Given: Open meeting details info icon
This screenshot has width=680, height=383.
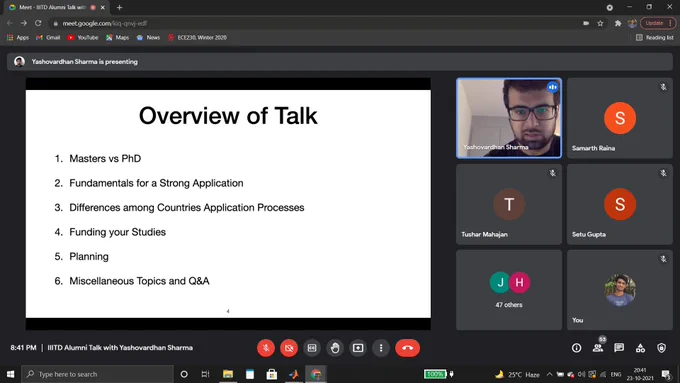Looking at the screenshot, I should [x=576, y=348].
